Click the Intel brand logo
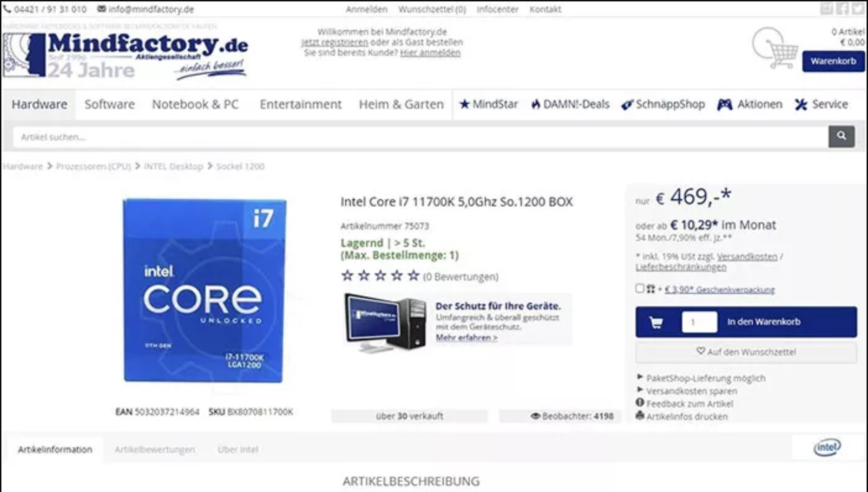 827,447
